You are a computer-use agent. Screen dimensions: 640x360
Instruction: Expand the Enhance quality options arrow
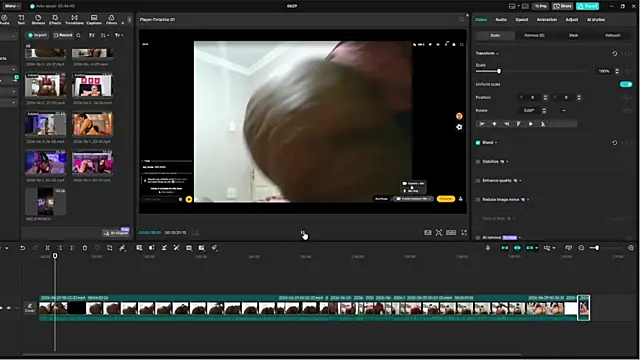[x=520, y=180]
